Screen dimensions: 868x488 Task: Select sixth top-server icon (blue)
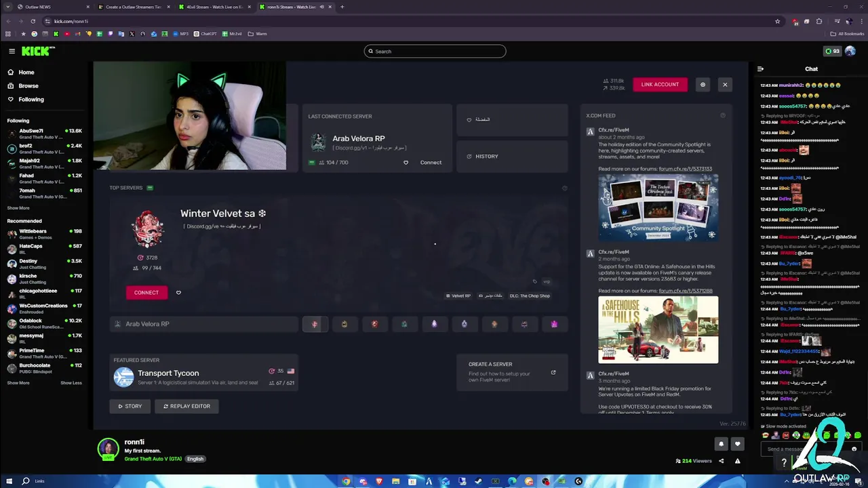465,324
